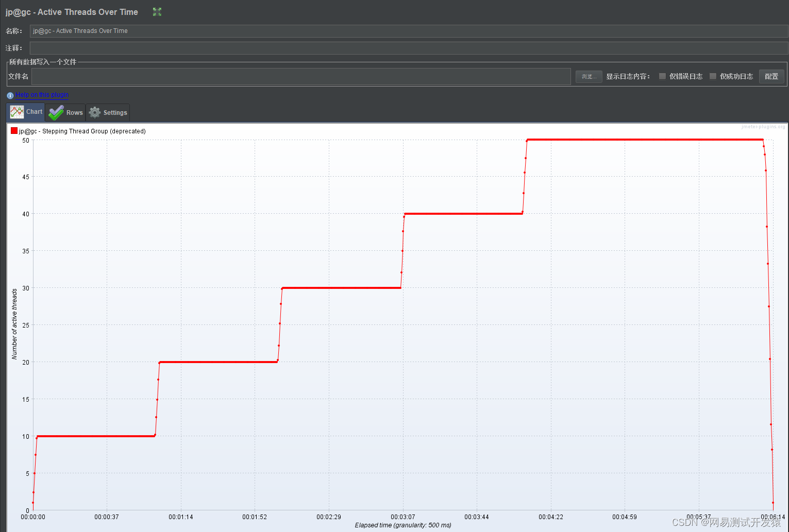
Task: Enable the 仅错误日志 checkbox
Action: 663,76
